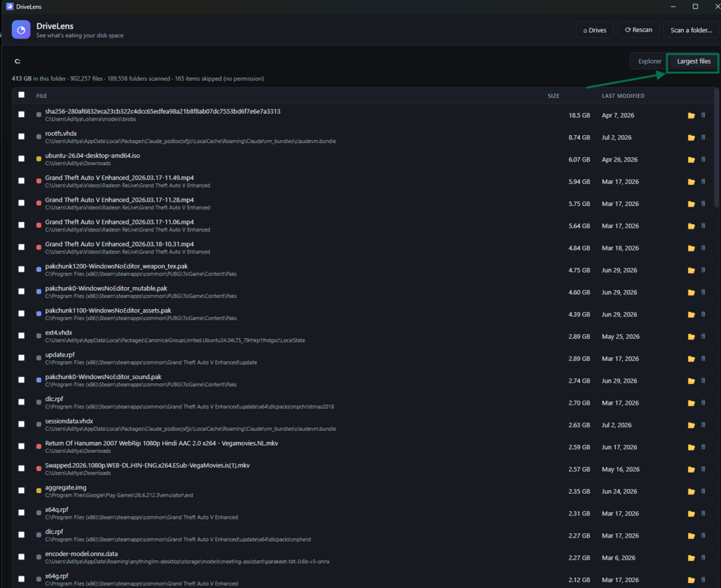Click the trash icon for rootfs.vhdx
Image resolution: width=721 pixels, height=588 pixels.
pyautogui.click(x=703, y=138)
